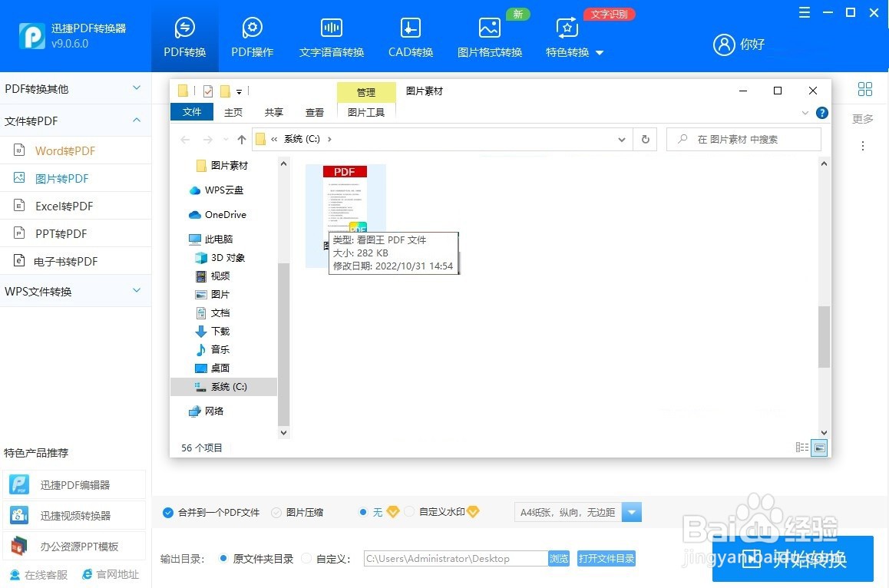Expand the PDF转换其他 section
This screenshot has height=588, width=889.
(x=75, y=88)
